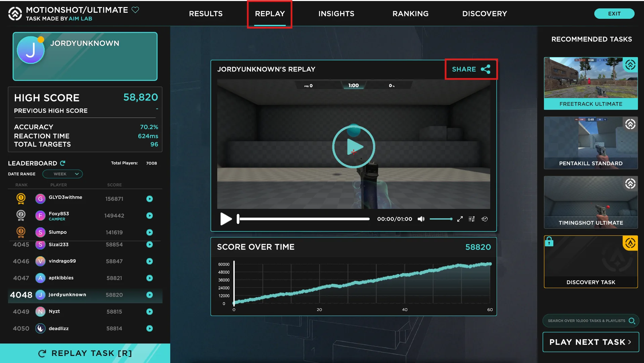
Task: Expand replay video to fullscreen
Action: (x=460, y=219)
